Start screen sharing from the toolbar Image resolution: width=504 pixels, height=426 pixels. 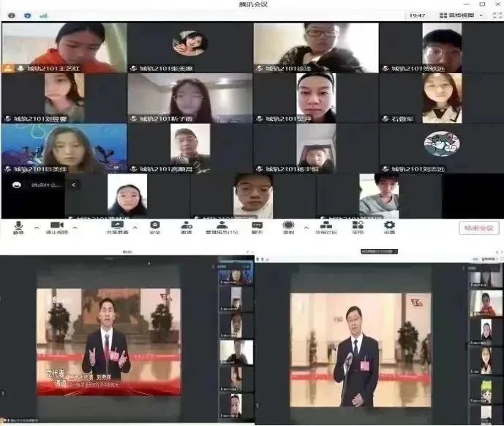[x=116, y=227]
